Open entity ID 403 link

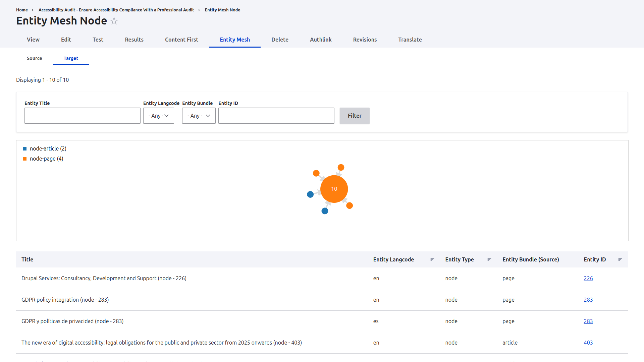coord(588,343)
